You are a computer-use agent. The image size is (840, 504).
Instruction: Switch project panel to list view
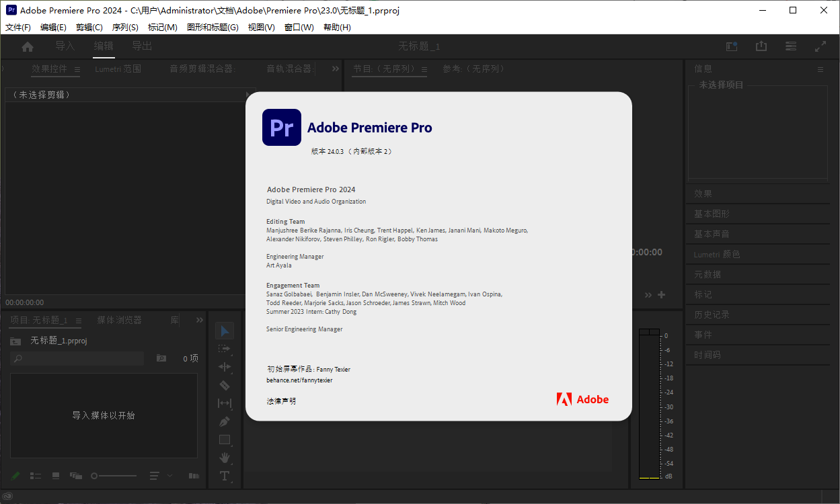[x=36, y=476]
